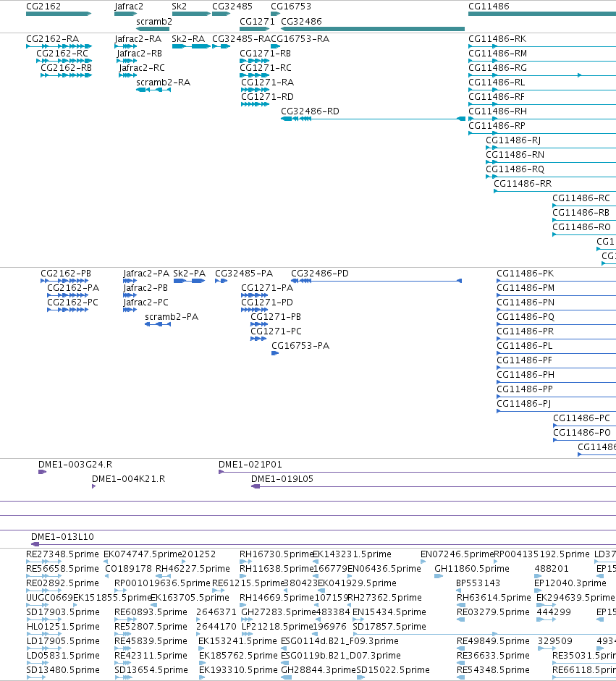Open transcript CG11486-RM
Viewport: 616px width, 681px height.
pos(498,54)
